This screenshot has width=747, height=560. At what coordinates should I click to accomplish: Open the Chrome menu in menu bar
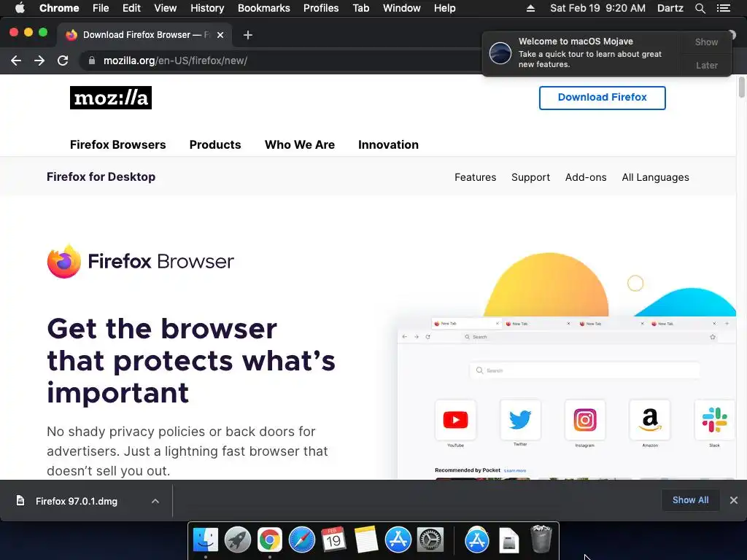pos(59,8)
